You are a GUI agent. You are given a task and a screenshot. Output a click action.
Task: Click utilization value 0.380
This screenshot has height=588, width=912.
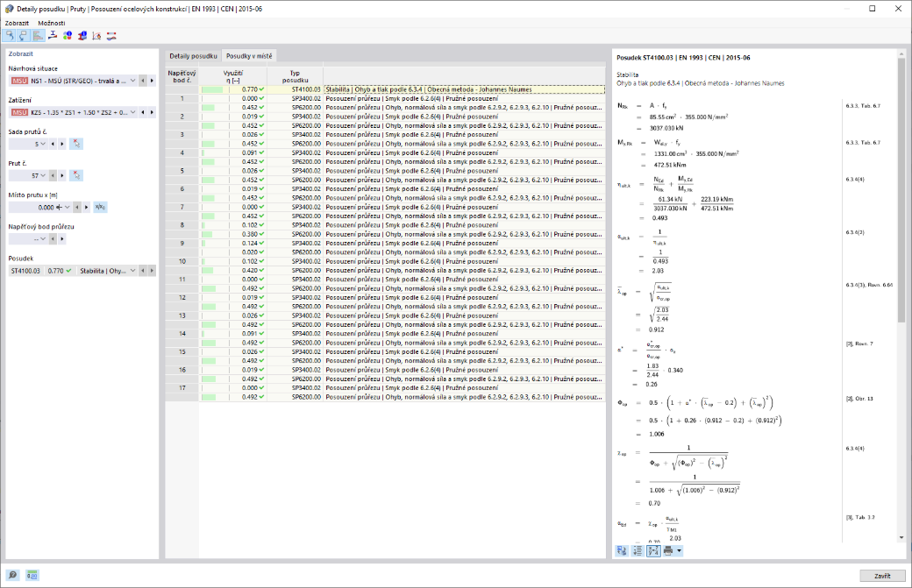pos(250,234)
